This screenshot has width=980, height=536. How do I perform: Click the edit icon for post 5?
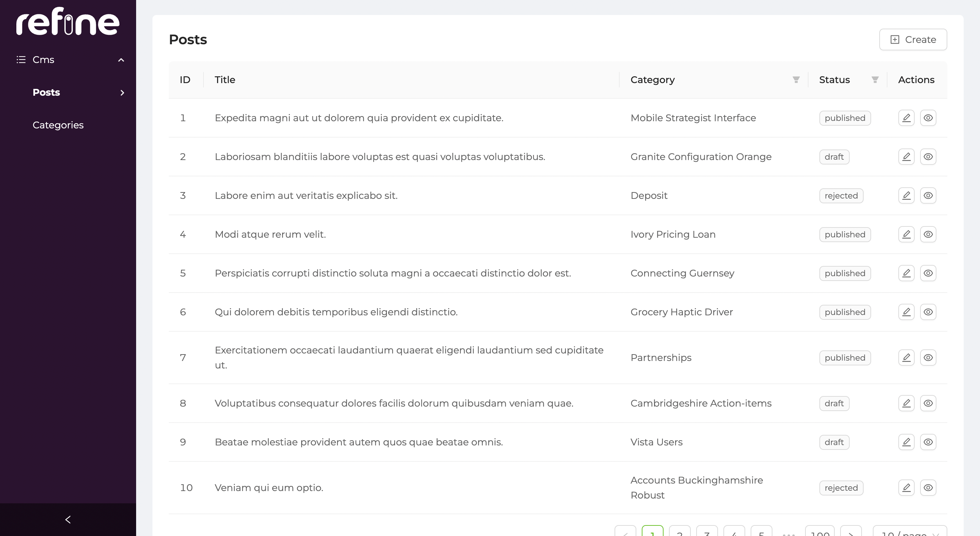[906, 273]
